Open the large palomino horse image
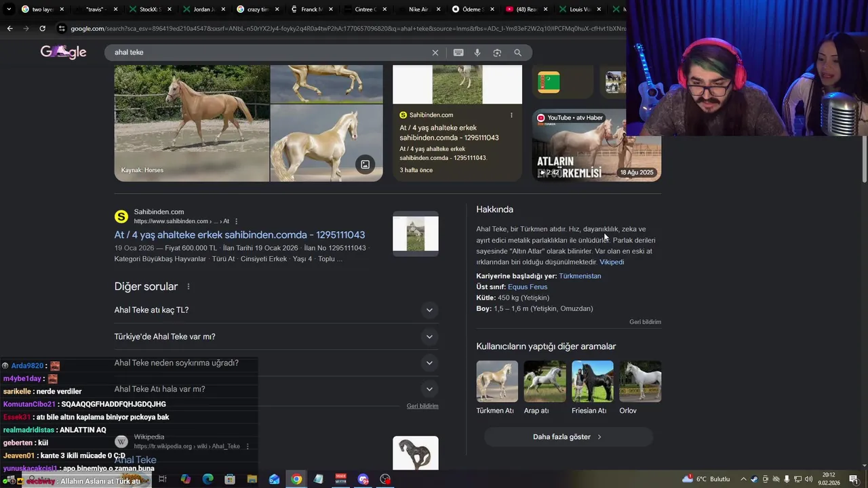The height and width of the screenshot is (488, 868). (x=192, y=123)
